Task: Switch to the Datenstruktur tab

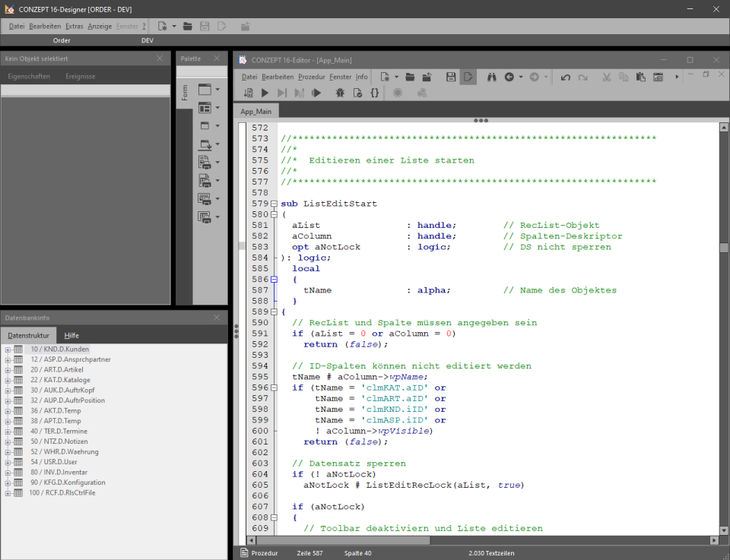Action: [28, 335]
